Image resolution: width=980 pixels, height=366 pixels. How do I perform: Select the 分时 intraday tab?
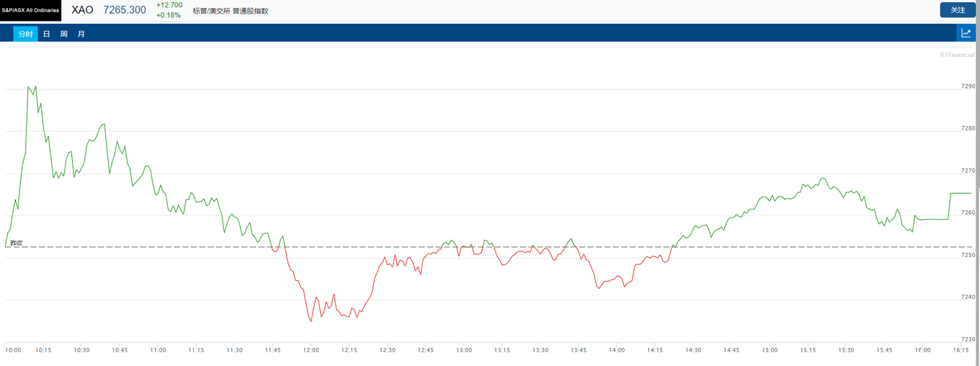26,34
